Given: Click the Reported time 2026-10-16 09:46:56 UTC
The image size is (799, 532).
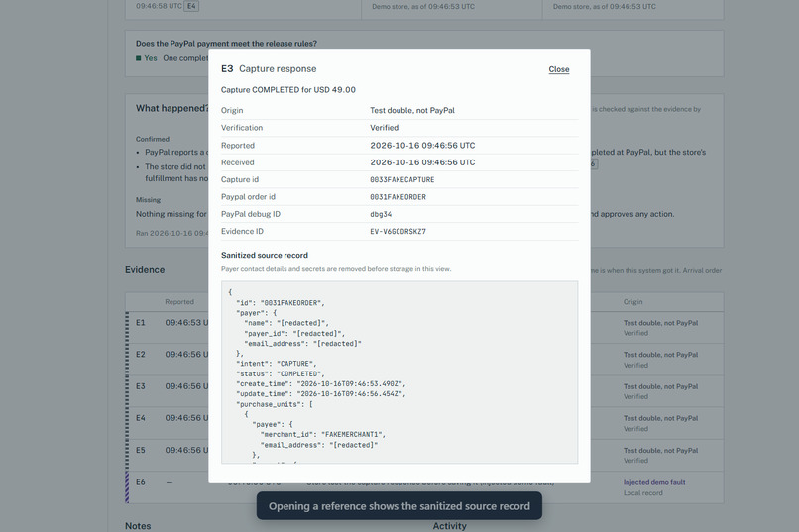Looking at the screenshot, I should point(422,145).
